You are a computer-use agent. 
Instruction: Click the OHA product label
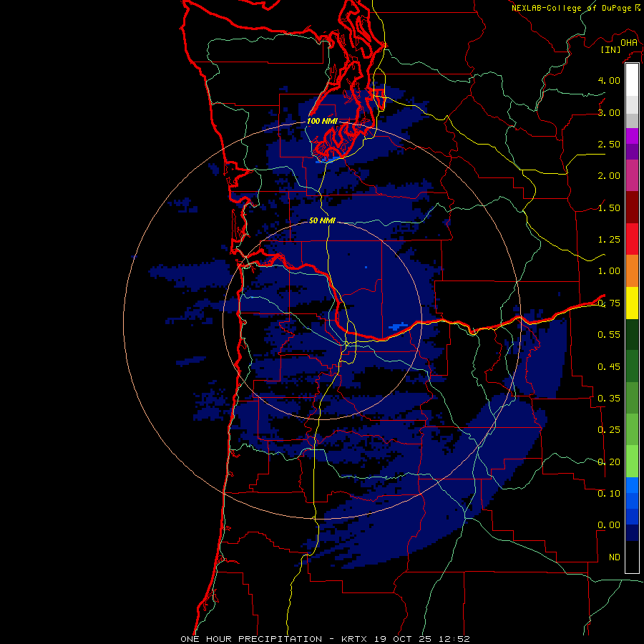pos(629,42)
